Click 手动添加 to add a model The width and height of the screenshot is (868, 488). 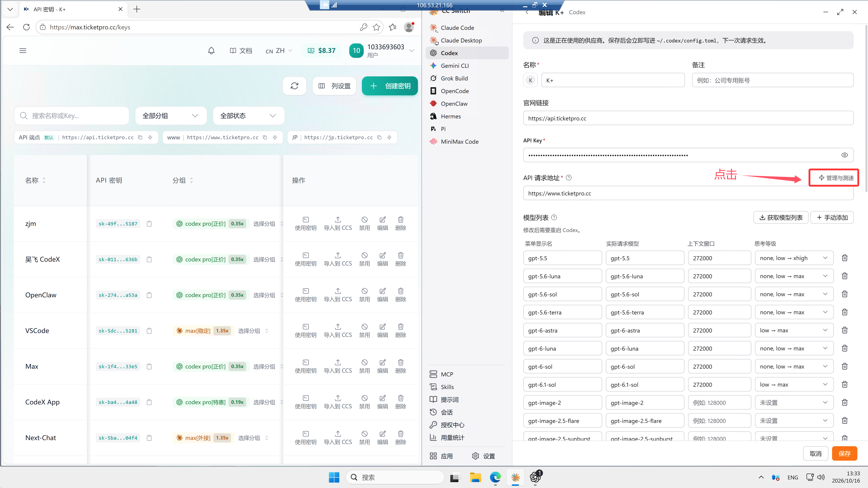[832, 218]
